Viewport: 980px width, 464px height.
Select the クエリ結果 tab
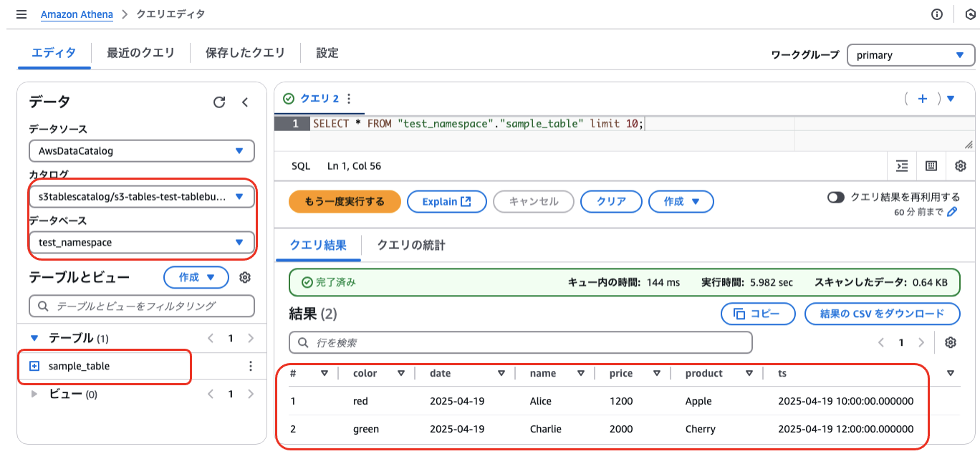tap(318, 245)
